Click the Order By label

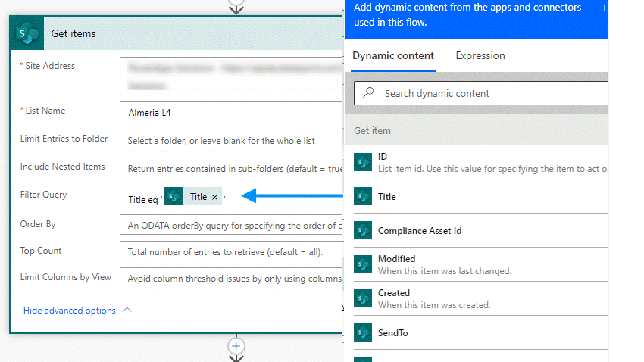click(x=38, y=224)
